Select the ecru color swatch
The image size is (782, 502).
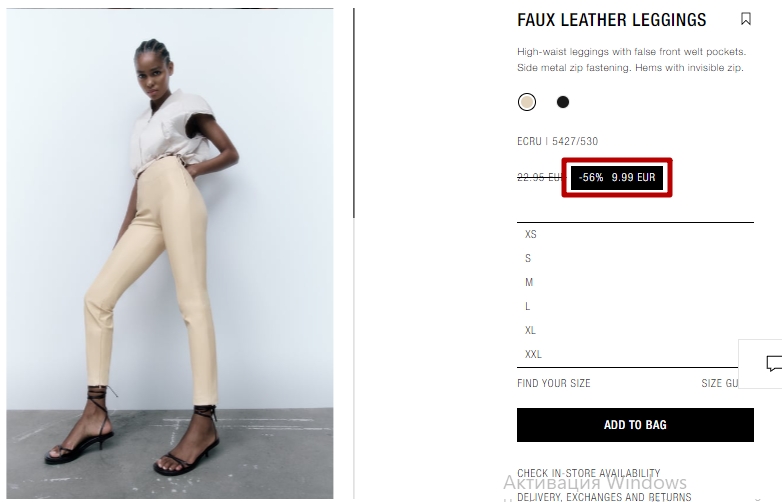tap(527, 102)
